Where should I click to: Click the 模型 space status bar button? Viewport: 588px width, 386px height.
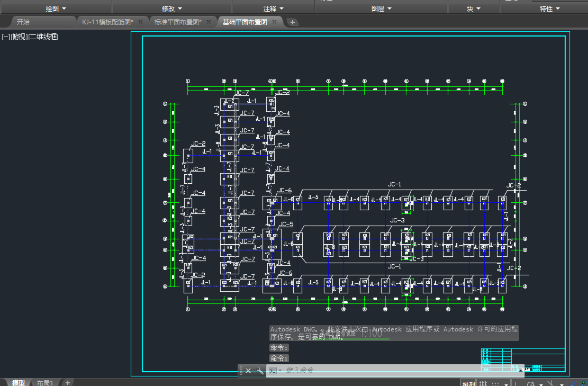point(469,383)
